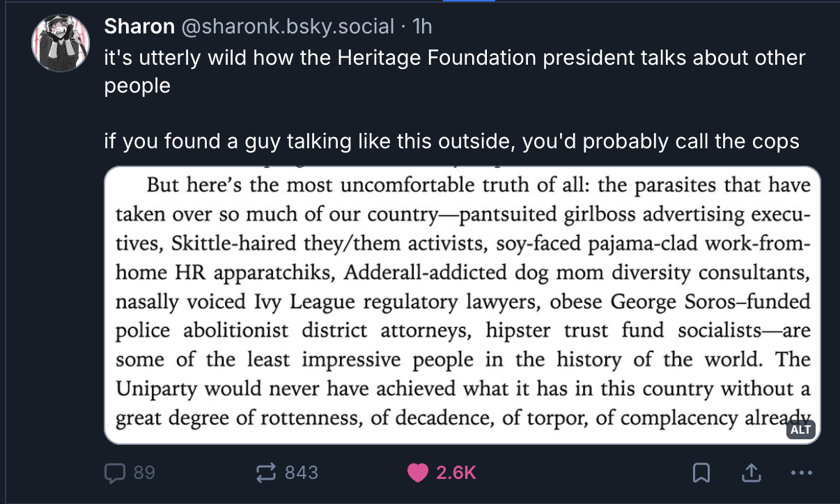Click the 2.6K likes count
Viewport: 840px width, 504px height.
click(456, 473)
